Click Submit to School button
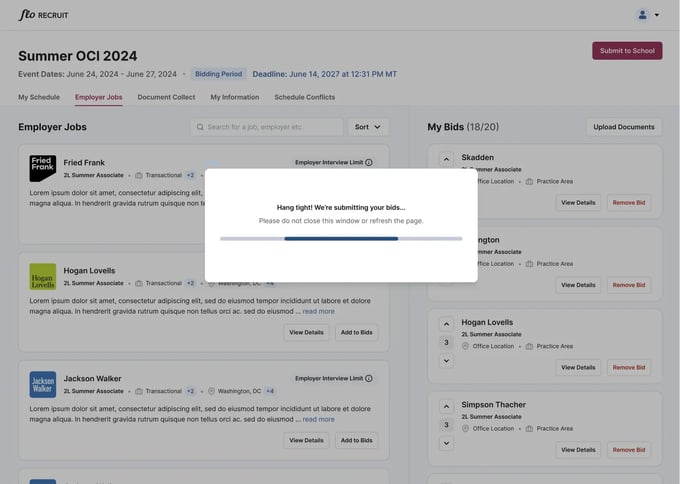This screenshot has height=484, width=680. (x=627, y=51)
